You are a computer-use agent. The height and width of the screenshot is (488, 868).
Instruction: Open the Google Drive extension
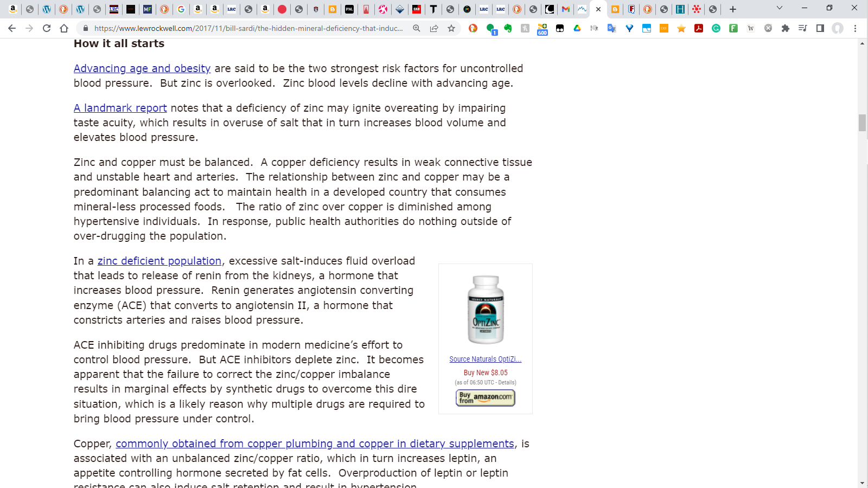[x=577, y=28]
